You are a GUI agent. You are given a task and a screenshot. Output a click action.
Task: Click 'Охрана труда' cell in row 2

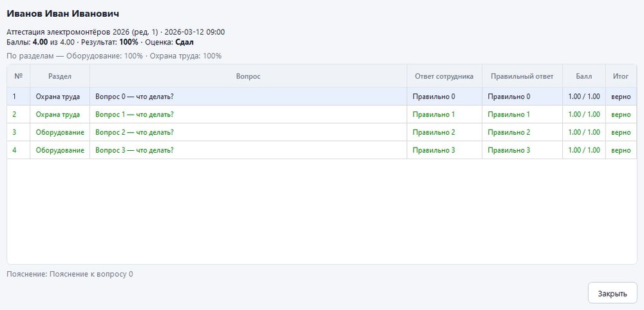click(60, 114)
